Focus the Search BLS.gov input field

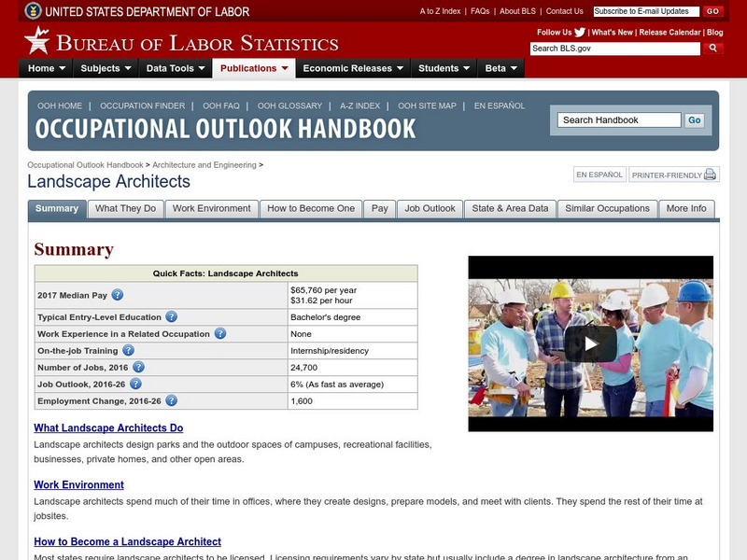[615, 49]
